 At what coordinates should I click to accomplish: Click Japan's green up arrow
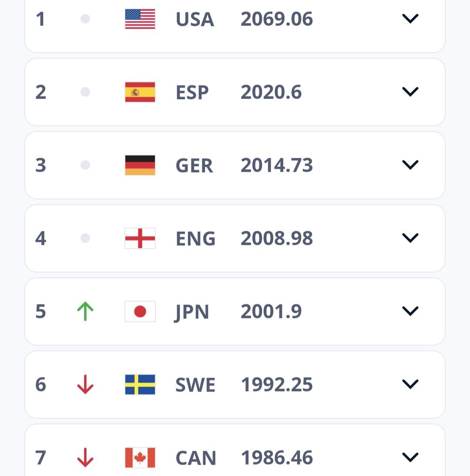pos(85,312)
